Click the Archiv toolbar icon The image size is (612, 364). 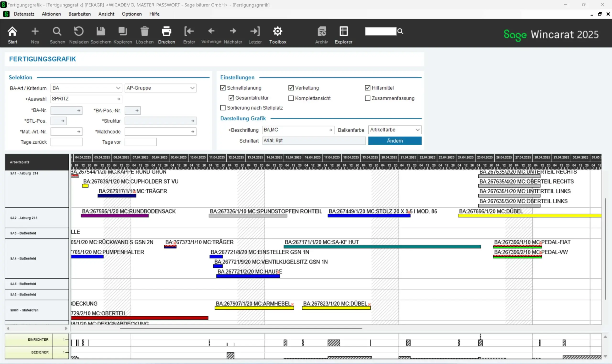click(x=321, y=32)
